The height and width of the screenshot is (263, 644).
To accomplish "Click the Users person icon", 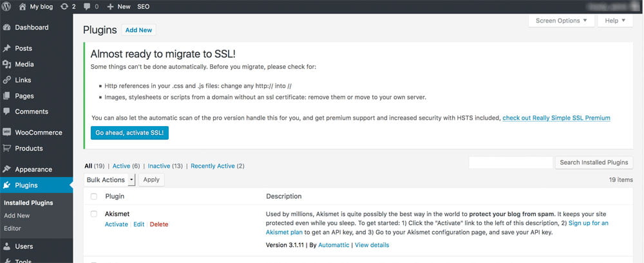I will point(6,246).
